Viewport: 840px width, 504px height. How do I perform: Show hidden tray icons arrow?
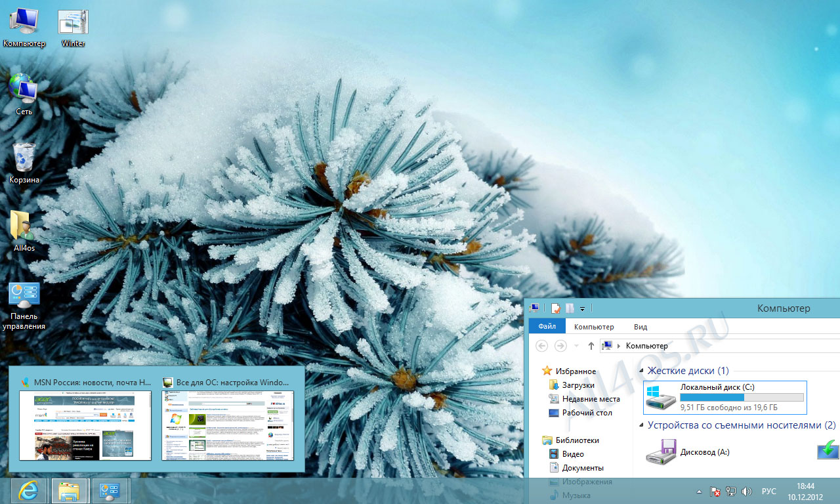click(700, 492)
